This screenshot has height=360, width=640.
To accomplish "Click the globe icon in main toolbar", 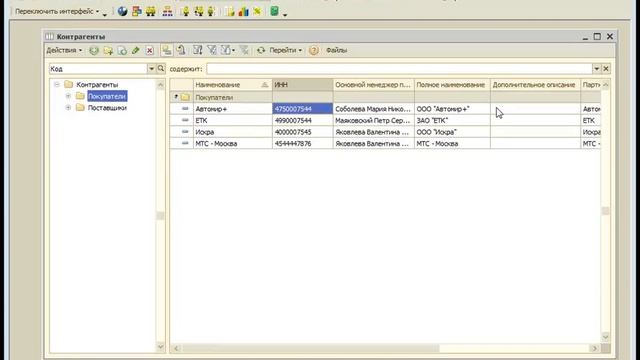I will click(x=122, y=11).
